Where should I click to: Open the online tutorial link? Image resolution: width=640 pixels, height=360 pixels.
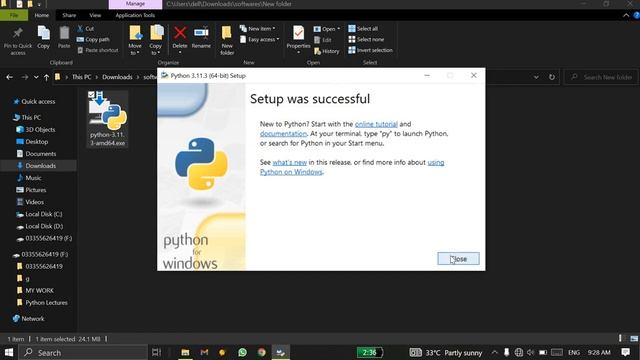click(x=376, y=124)
